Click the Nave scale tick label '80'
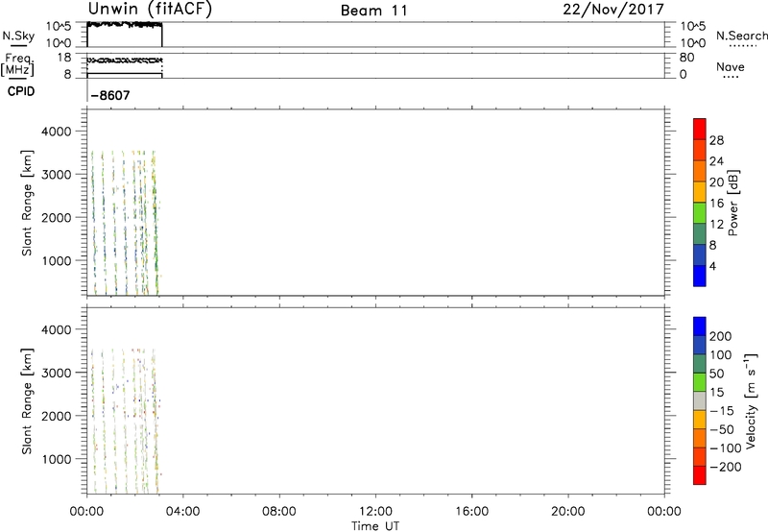This screenshot has height=532, width=768. pyautogui.click(x=686, y=58)
